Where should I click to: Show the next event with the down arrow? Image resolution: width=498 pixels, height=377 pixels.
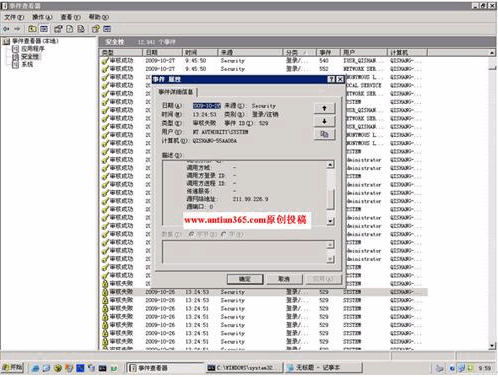click(324, 121)
